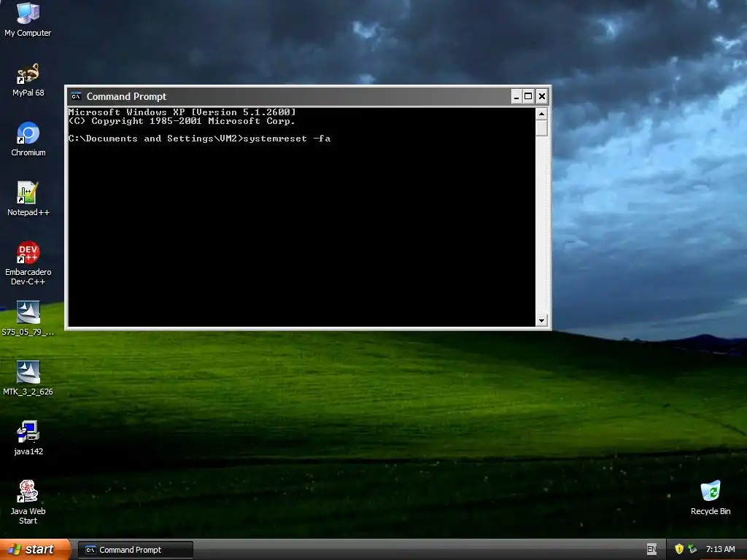Viewport: 747px width, 560px height.
Task: Click the EN language bar indicator
Action: tap(651, 549)
